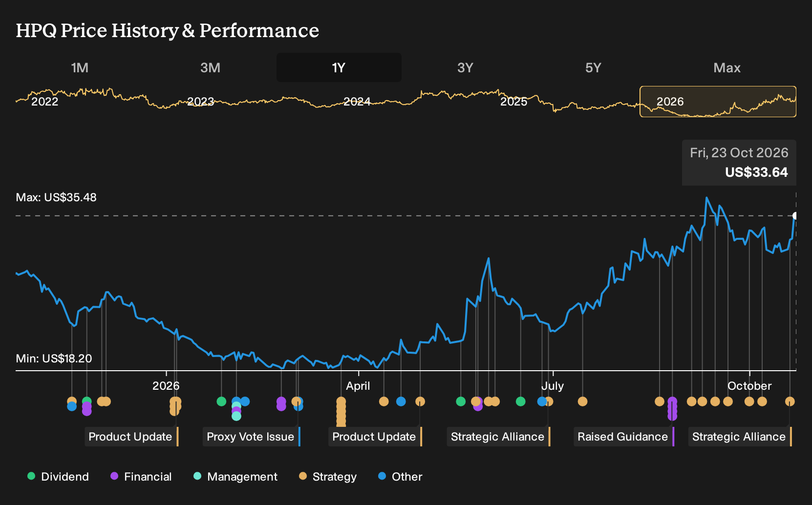812x505 pixels.
Task: Toggle the Other legend filter
Action: 400,477
